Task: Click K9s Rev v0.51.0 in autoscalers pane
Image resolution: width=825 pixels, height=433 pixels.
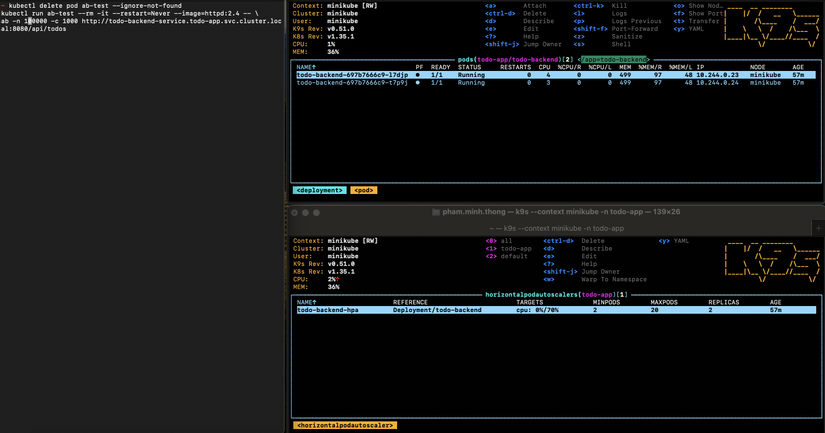Action: [323, 264]
